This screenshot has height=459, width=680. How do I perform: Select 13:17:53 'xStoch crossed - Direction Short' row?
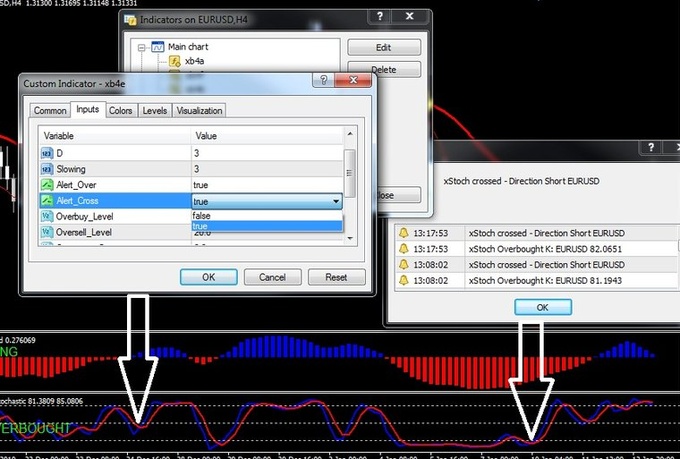(536, 233)
